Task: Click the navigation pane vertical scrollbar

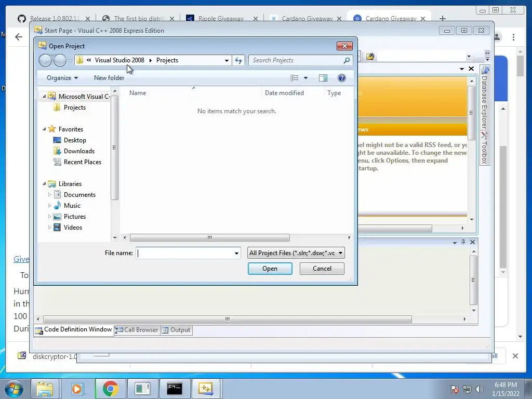Action: [x=115, y=148]
